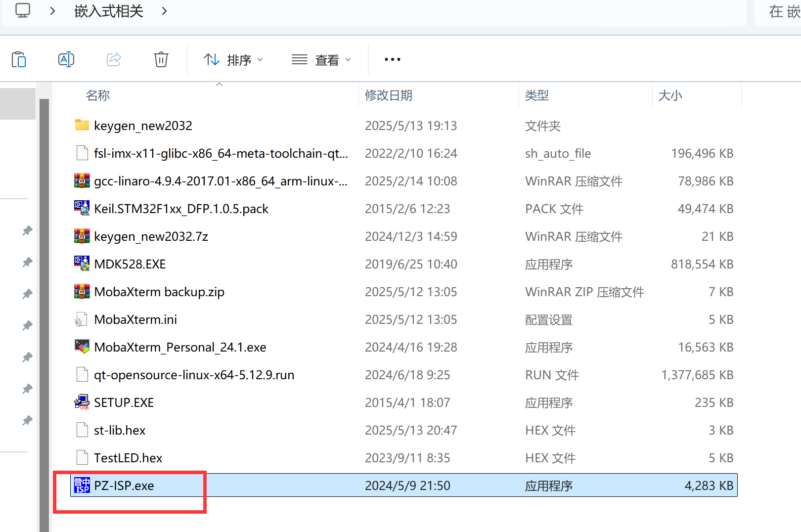The width and height of the screenshot is (801, 532).
Task: Select the MobaXterm.ini settings file icon
Action: pos(81,319)
